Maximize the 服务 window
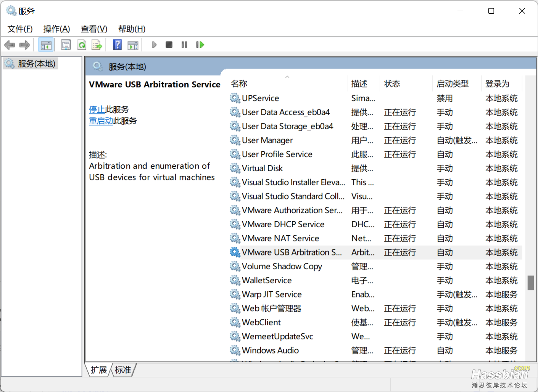The width and height of the screenshot is (538, 392). coord(491,11)
